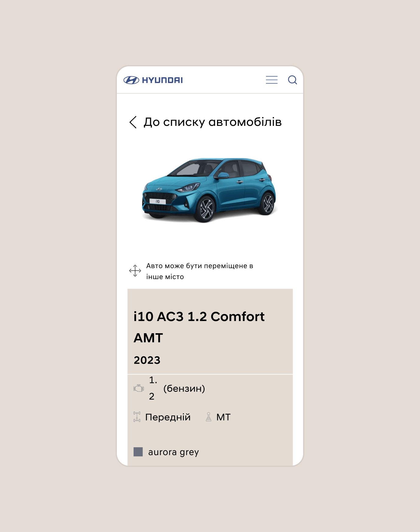
Task: Click the i10 AC3 1.2 Comfort AMT title
Action: (199, 327)
